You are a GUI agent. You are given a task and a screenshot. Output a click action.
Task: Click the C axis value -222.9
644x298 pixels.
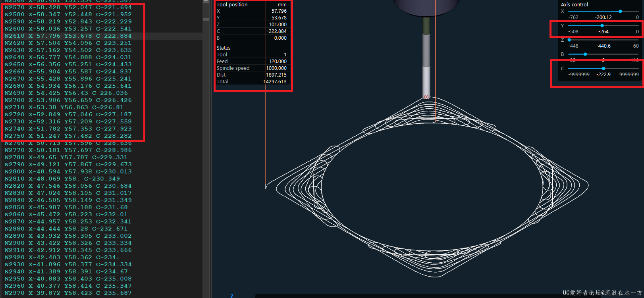click(x=604, y=75)
